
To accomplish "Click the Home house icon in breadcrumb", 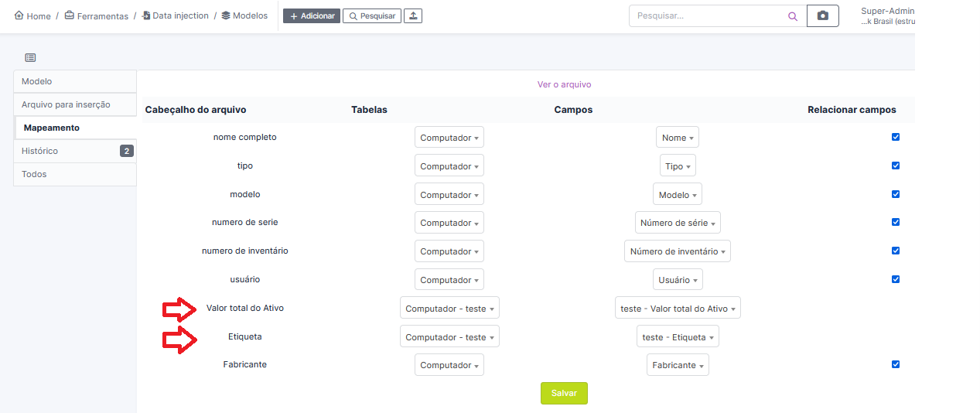I will pyautogui.click(x=19, y=15).
